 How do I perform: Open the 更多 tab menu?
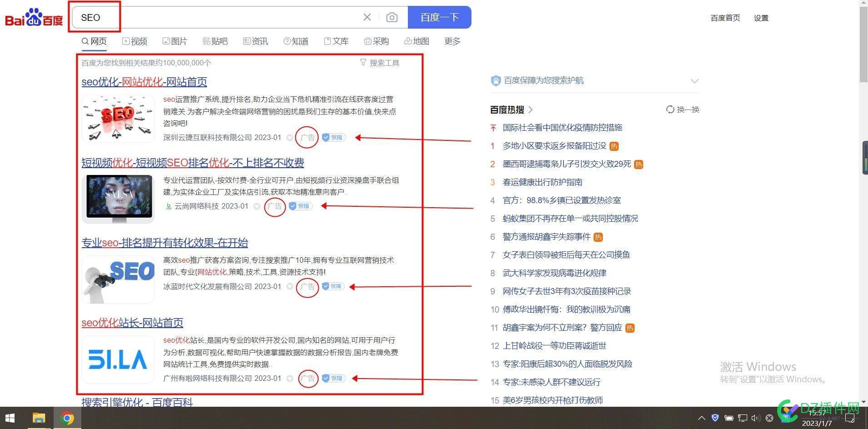pos(452,41)
